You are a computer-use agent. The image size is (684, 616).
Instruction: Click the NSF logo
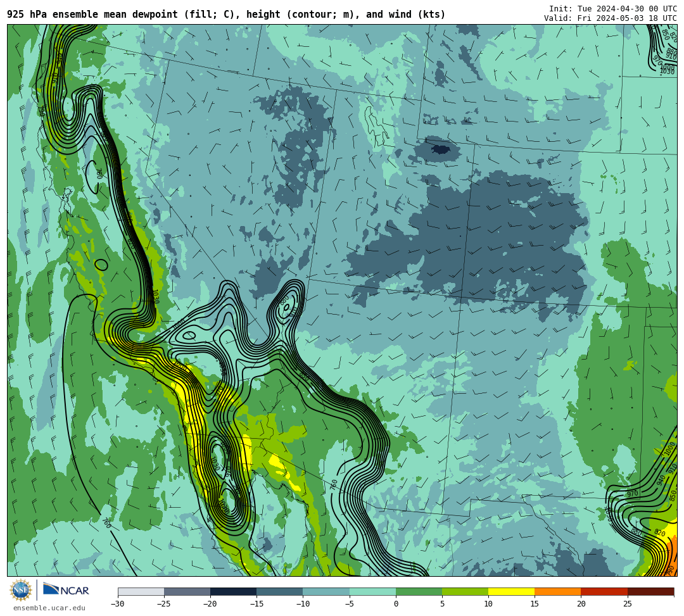[x=21, y=590]
